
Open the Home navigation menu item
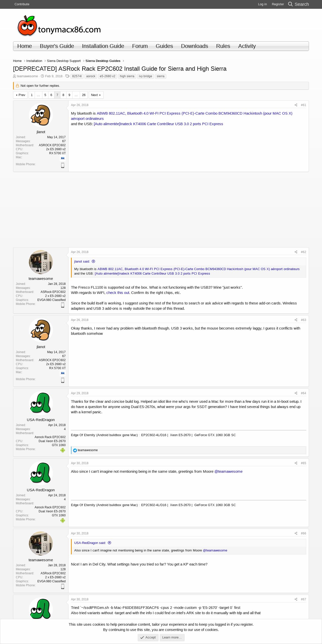click(x=25, y=46)
